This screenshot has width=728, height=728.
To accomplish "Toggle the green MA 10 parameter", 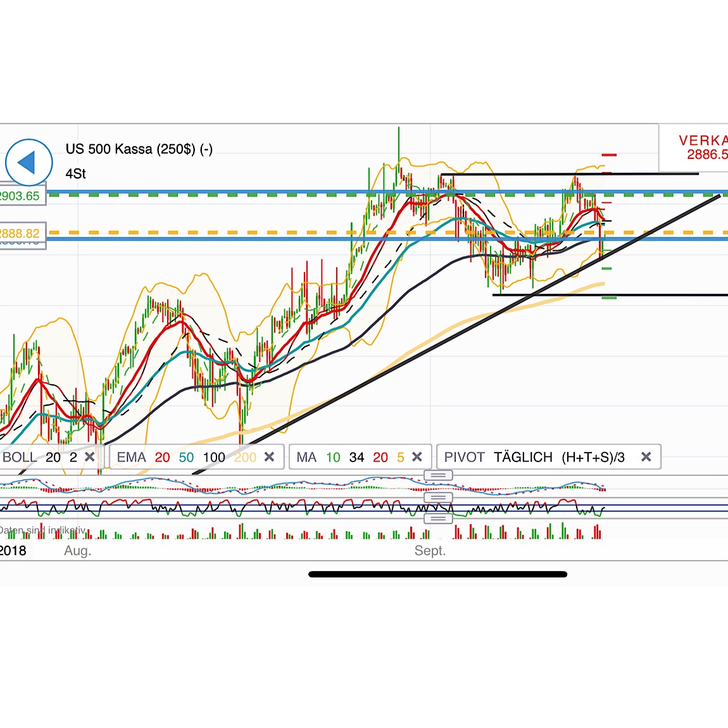I will (x=333, y=456).
